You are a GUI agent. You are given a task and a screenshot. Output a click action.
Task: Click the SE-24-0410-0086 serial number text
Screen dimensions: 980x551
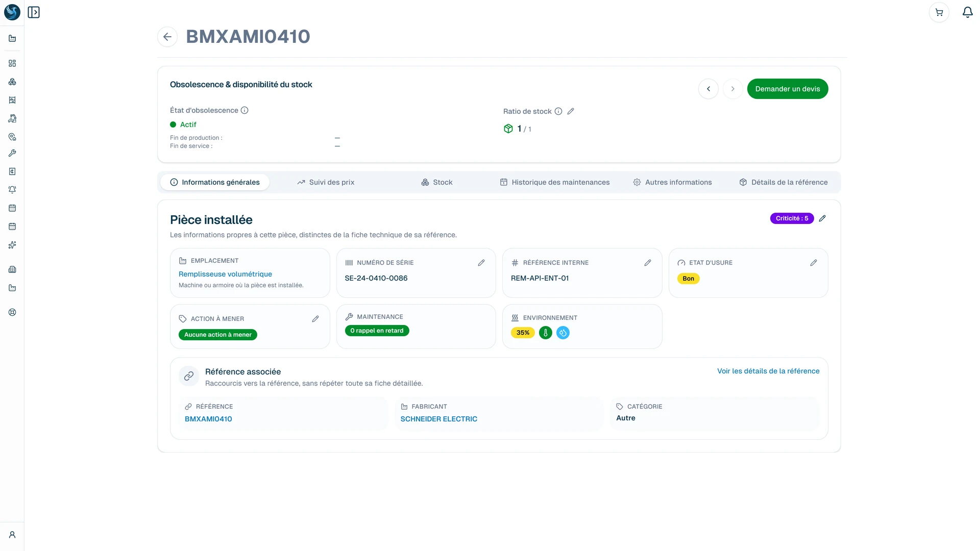coord(376,278)
